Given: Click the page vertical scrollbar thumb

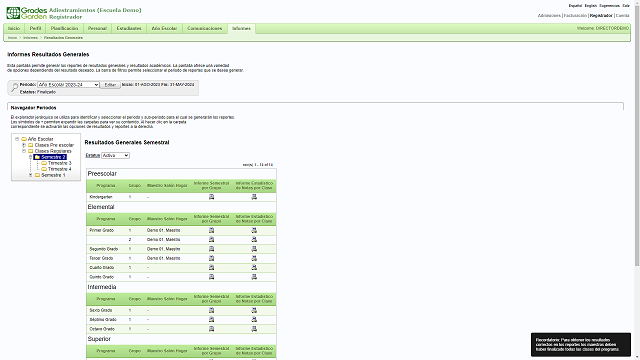Looking at the screenshot, I should [x=637, y=135].
